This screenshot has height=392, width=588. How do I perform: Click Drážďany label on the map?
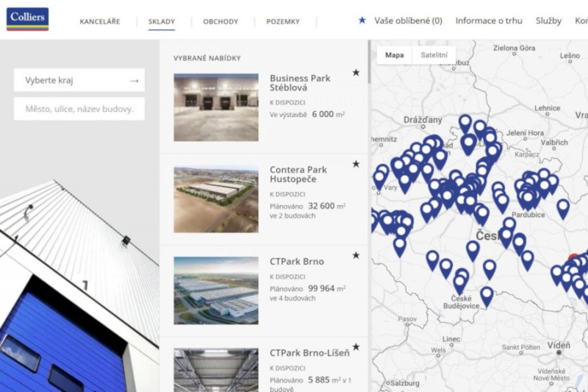pyautogui.click(x=423, y=120)
